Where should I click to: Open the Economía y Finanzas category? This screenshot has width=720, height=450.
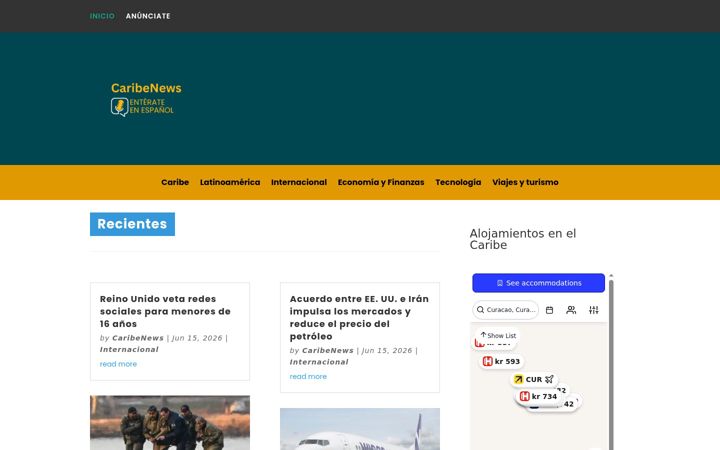click(381, 182)
